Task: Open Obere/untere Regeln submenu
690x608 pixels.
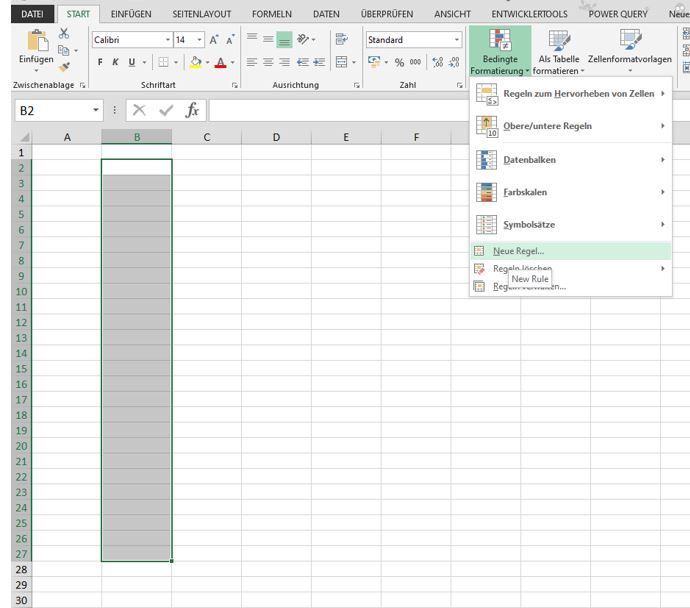Action: (571, 126)
